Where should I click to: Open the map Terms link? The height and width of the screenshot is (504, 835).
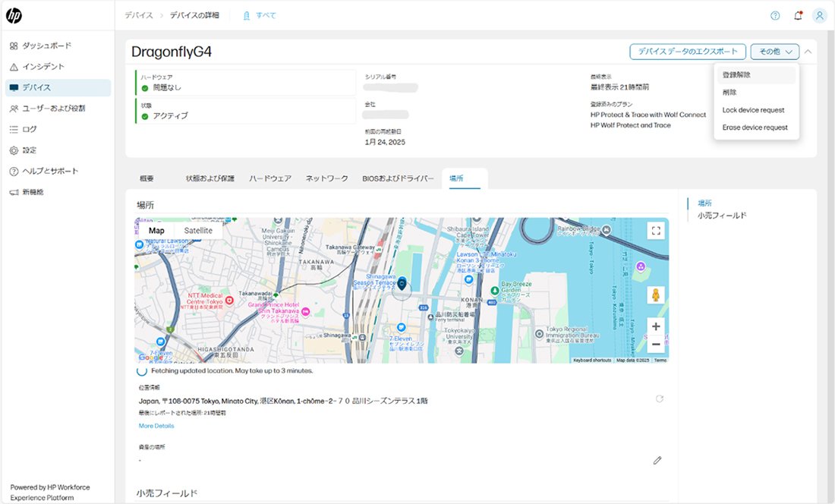[660, 361]
